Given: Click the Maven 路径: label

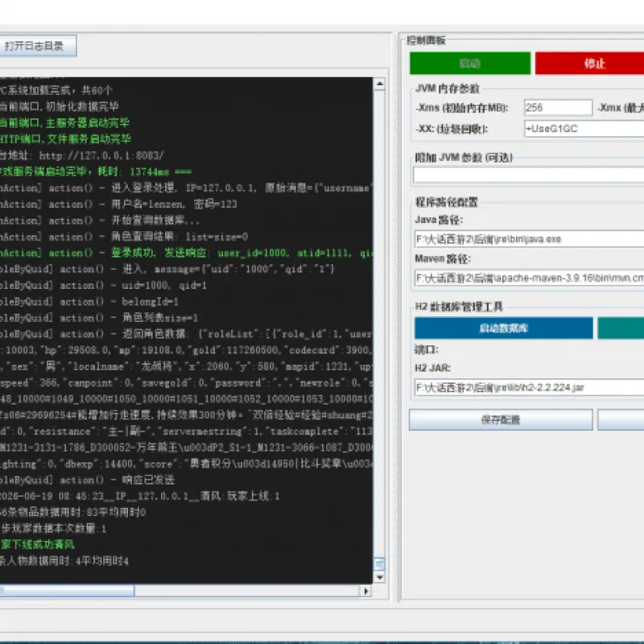Looking at the screenshot, I should pyautogui.click(x=443, y=258).
